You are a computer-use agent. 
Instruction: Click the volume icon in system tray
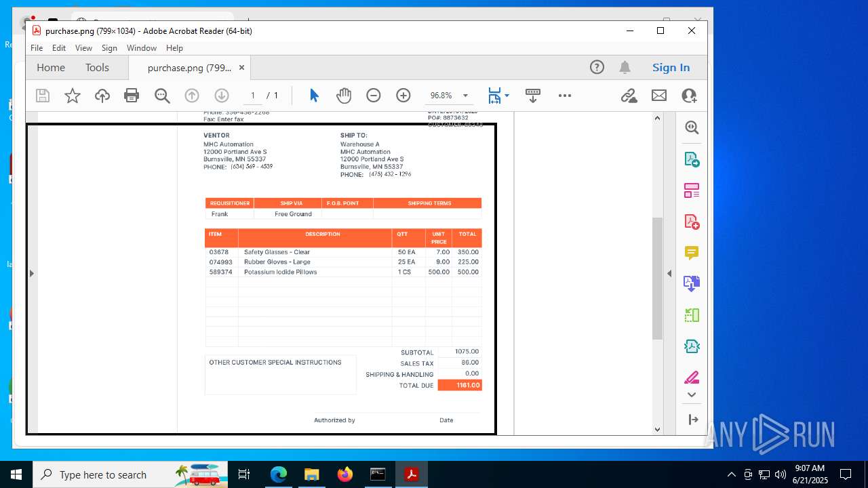click(x=780, y=474)
